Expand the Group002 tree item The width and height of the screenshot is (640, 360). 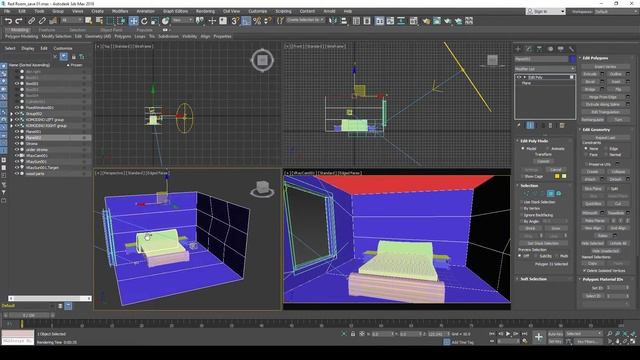[x=11, y=114]
